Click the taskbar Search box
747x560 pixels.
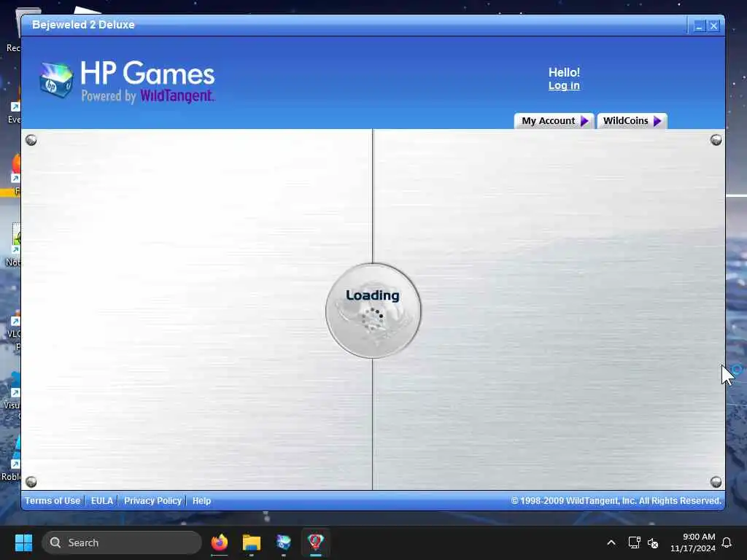click(122, 542)
